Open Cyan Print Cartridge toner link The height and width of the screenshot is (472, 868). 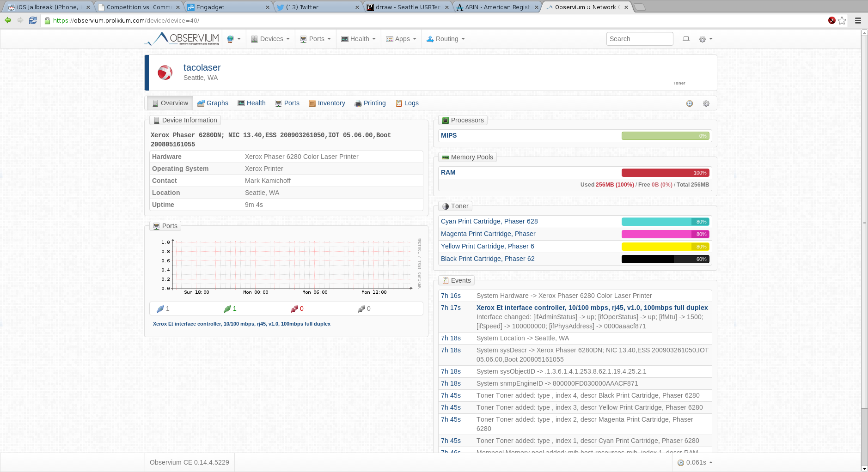tap(489, 221)
